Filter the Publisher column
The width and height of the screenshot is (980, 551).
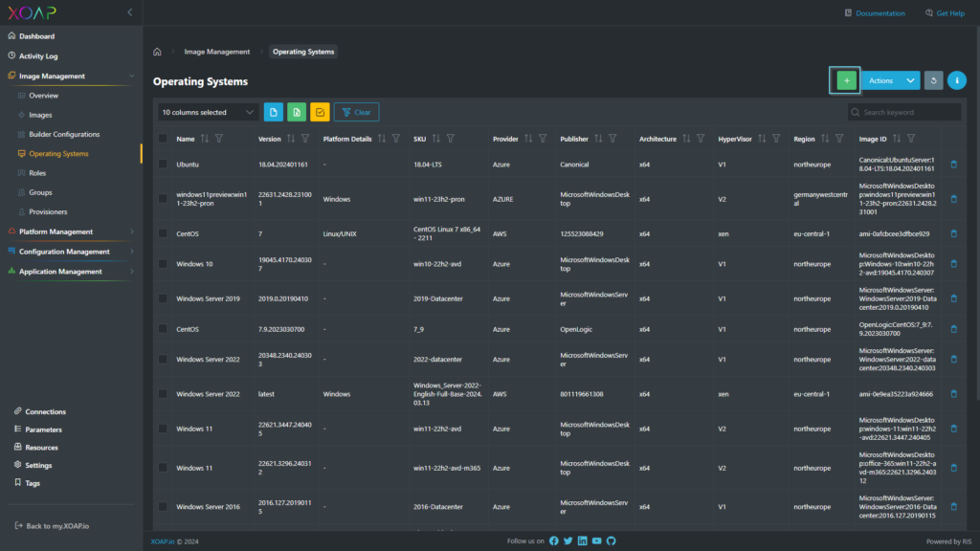pos(612,139)
